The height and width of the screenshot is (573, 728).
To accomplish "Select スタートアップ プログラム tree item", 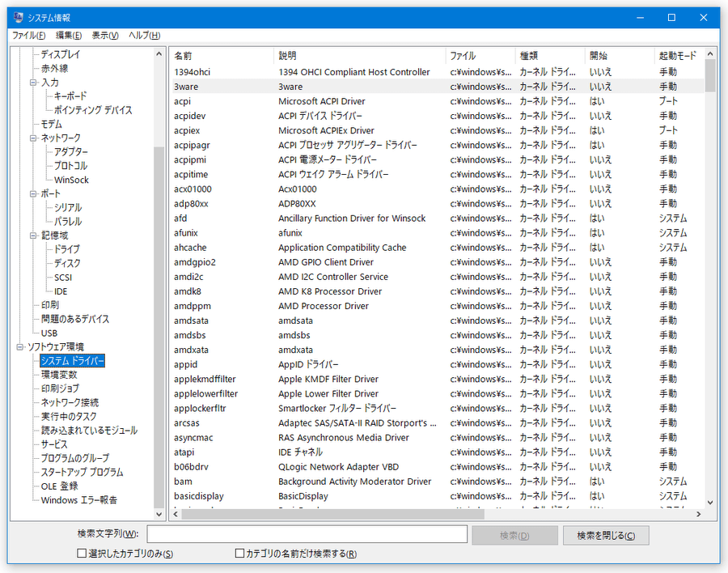I will point(83,472).
